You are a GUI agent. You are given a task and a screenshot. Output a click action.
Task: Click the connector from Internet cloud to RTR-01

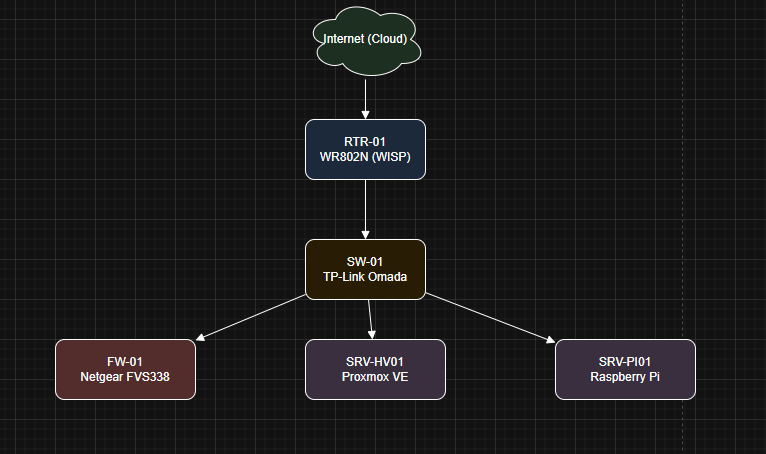[365, 98]
